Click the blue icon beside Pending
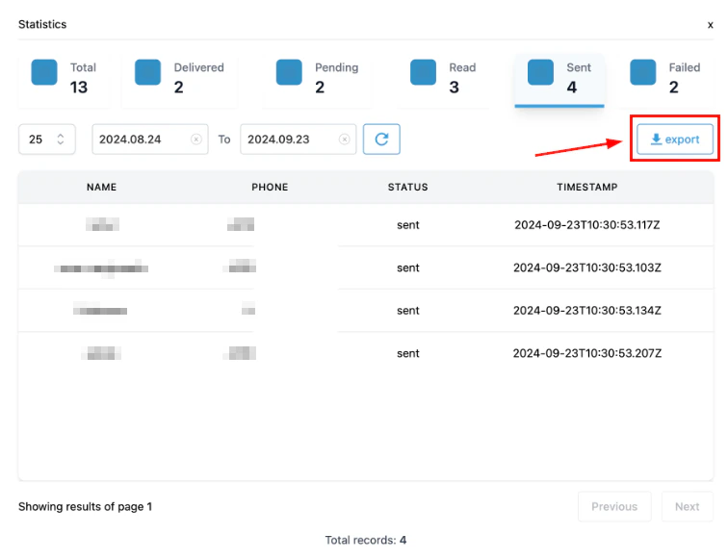The width and height of the screenshot is (728, 560). click(289, 72)
